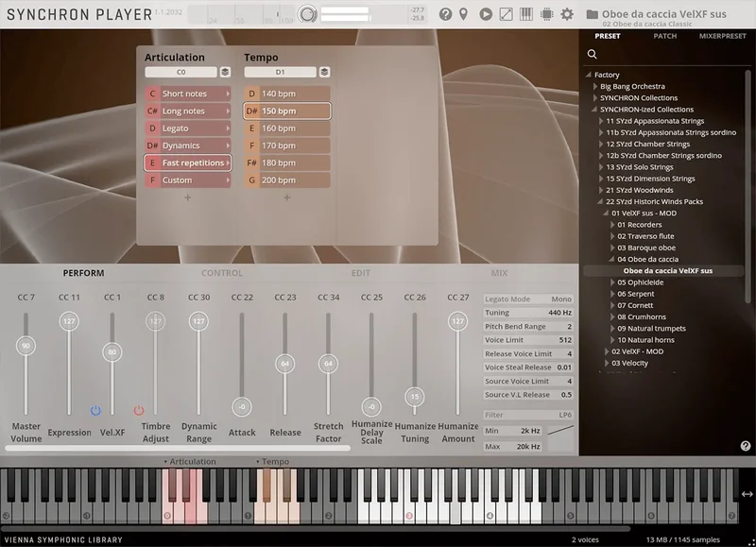Switch to the PERFORM tab

tap(83, 273)
